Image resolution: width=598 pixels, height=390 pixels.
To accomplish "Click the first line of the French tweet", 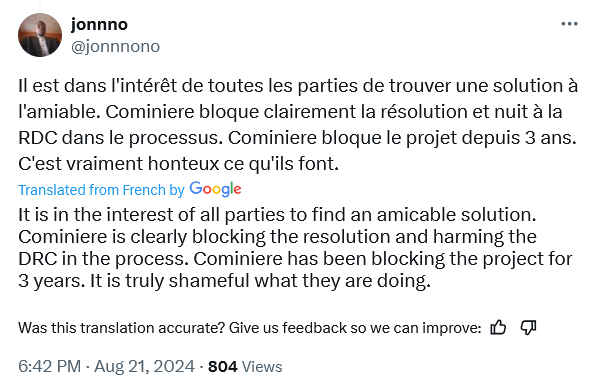I will [298, 86].
